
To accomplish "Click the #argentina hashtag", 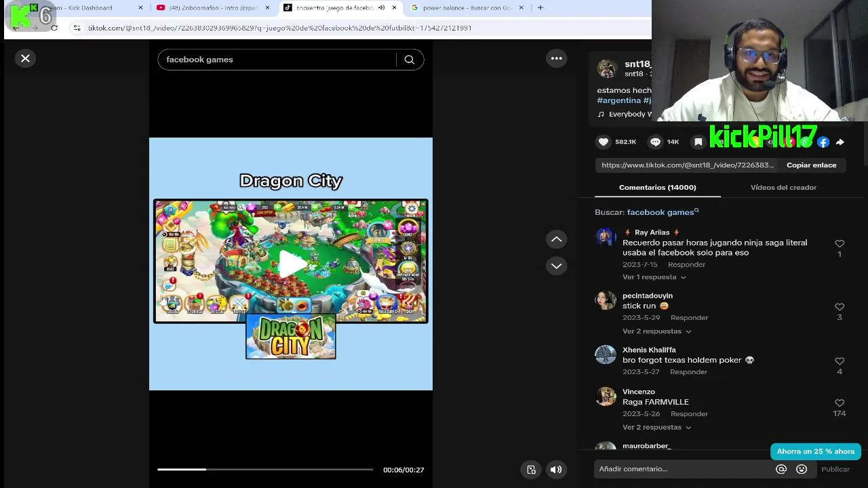I will click(x=619, y=100).
